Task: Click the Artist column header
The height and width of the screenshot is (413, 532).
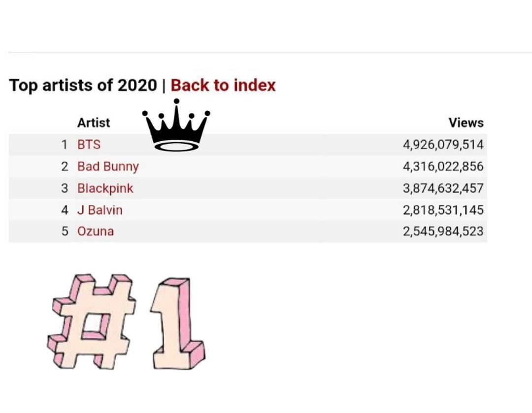Action: (94, 123)
